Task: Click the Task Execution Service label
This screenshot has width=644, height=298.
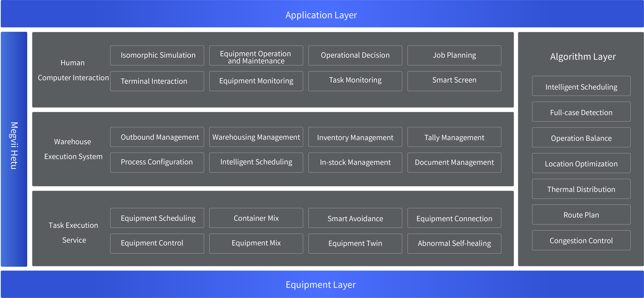Action: [73, 233]
